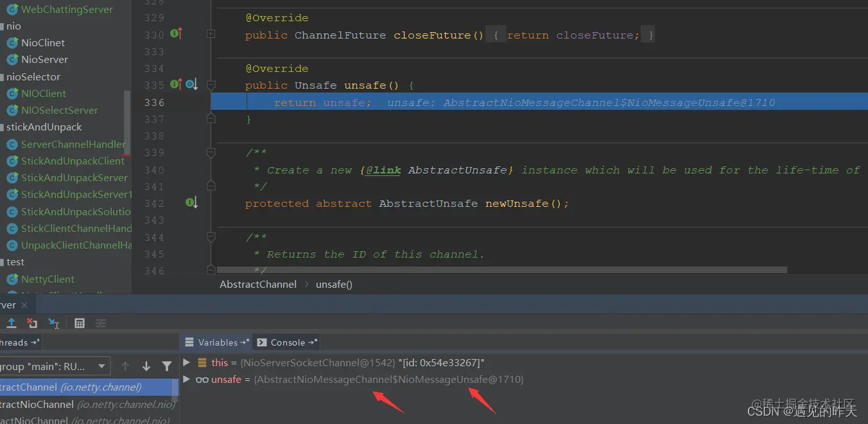The height and width of the screenshot is (424, 868).
Task: Click the class icon beside NettyClient
Action: coord(12,279)
